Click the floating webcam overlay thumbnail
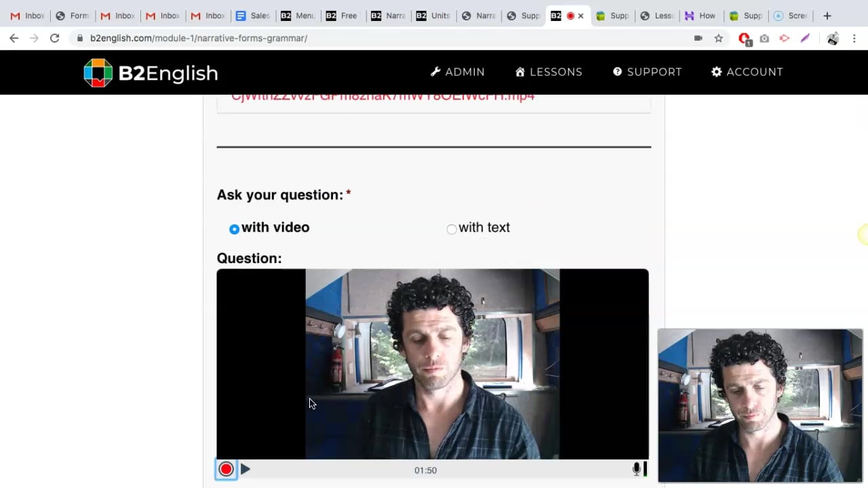This screenshot has height=488, width=868. 760,405
